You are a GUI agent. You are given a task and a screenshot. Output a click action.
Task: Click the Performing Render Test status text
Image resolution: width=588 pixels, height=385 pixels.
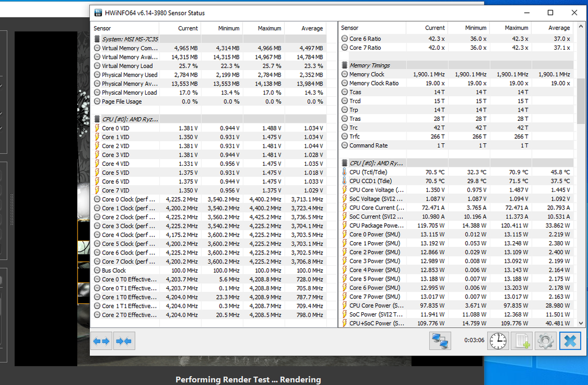click(248, 379)
